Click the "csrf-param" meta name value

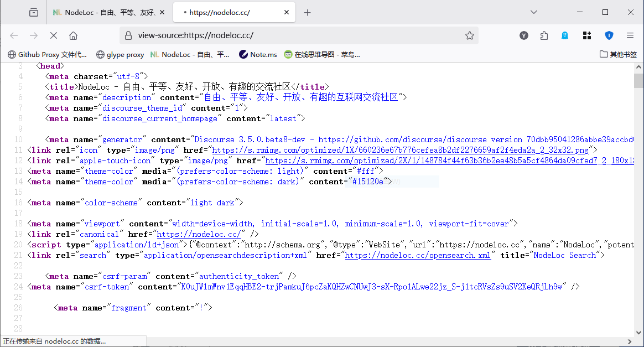(124, 276)
